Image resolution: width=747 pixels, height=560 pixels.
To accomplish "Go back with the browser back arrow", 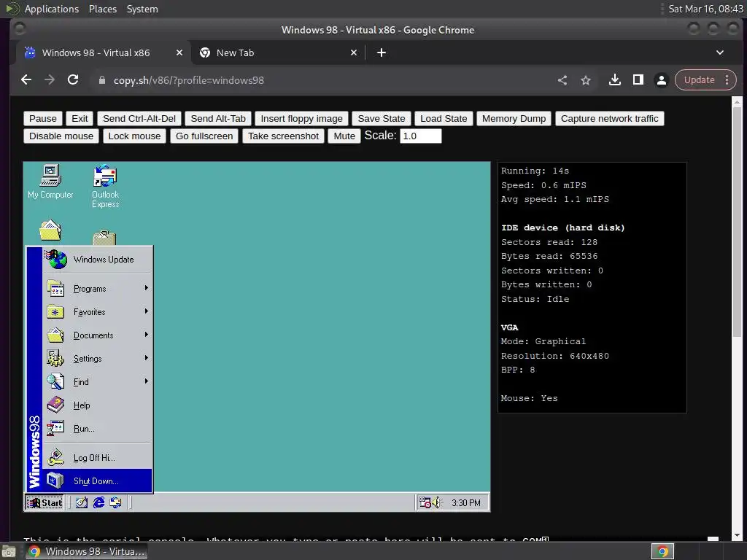I will pos(26,80).
